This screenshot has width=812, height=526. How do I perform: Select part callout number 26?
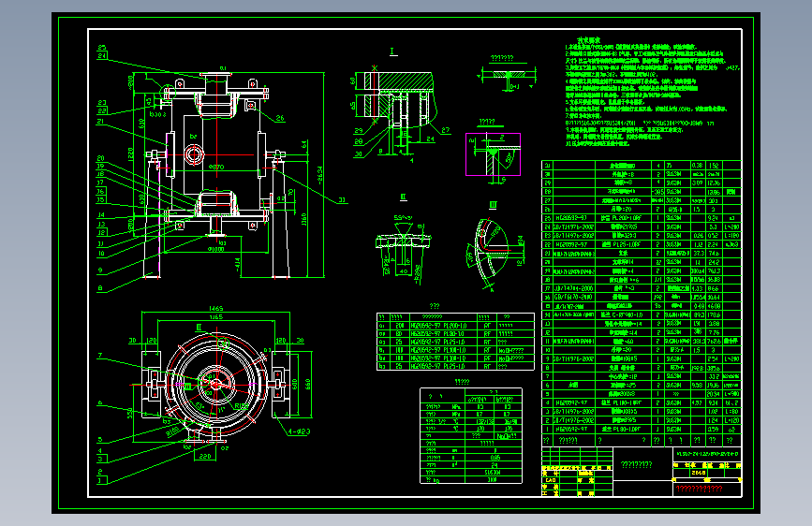280,118
